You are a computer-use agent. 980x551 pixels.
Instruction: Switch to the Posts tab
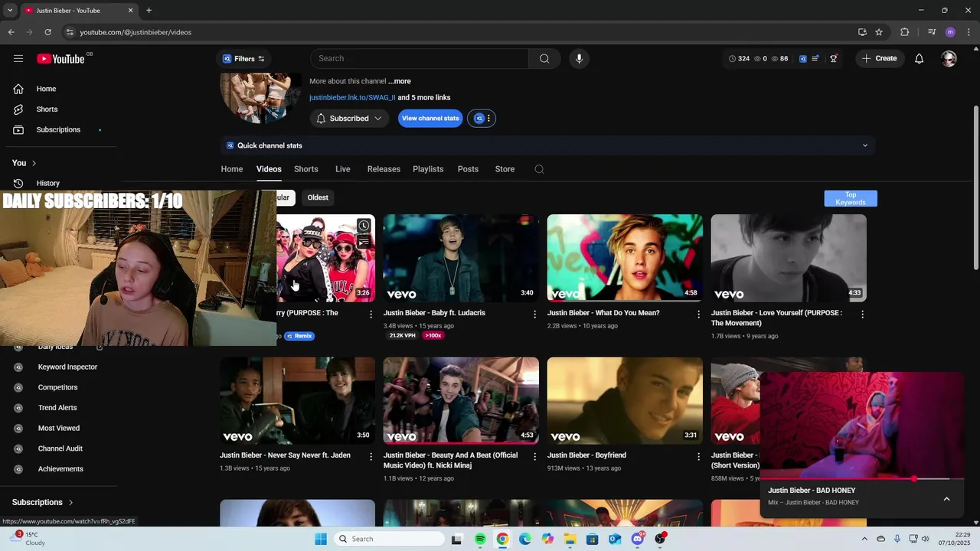[x=468, y=169]
